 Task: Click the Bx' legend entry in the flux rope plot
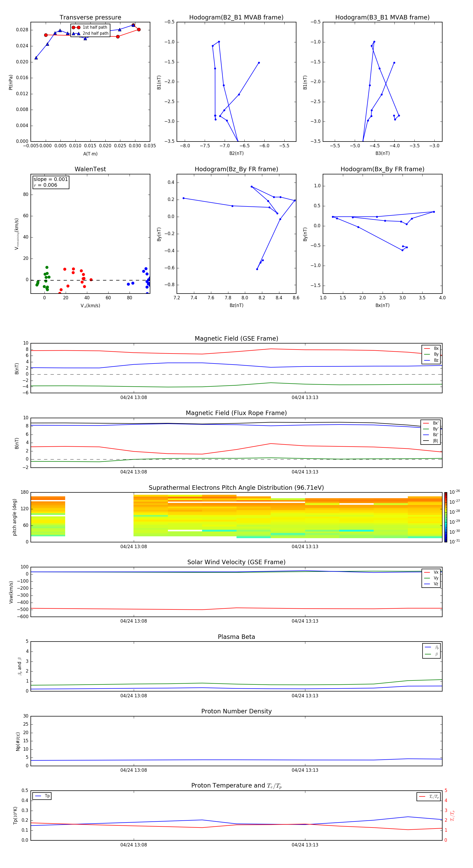point(431,423)
